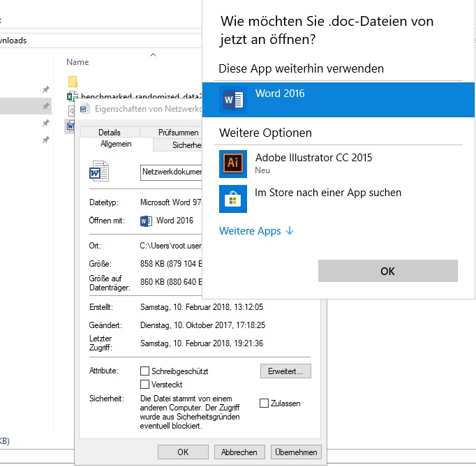Tick the Zulassen checkbox
476x467 pixels.
click(264, 403)
